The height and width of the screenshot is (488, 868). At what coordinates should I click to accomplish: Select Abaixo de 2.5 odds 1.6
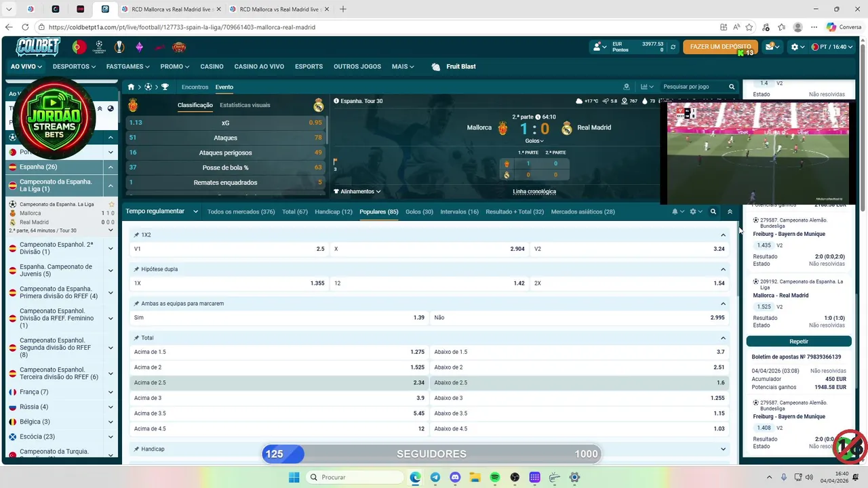(580, 382)
